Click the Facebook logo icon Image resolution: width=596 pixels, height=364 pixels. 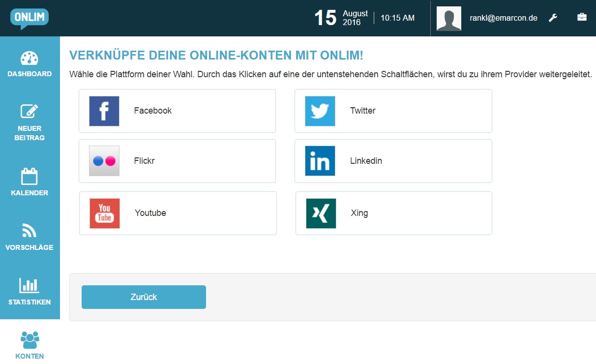(x=104, y=111)
